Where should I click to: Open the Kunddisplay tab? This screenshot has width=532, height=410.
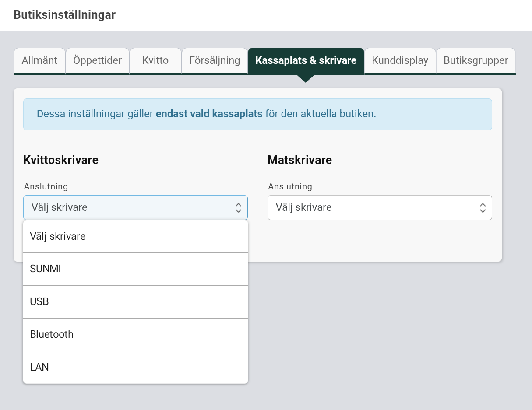tap(400, 60)
